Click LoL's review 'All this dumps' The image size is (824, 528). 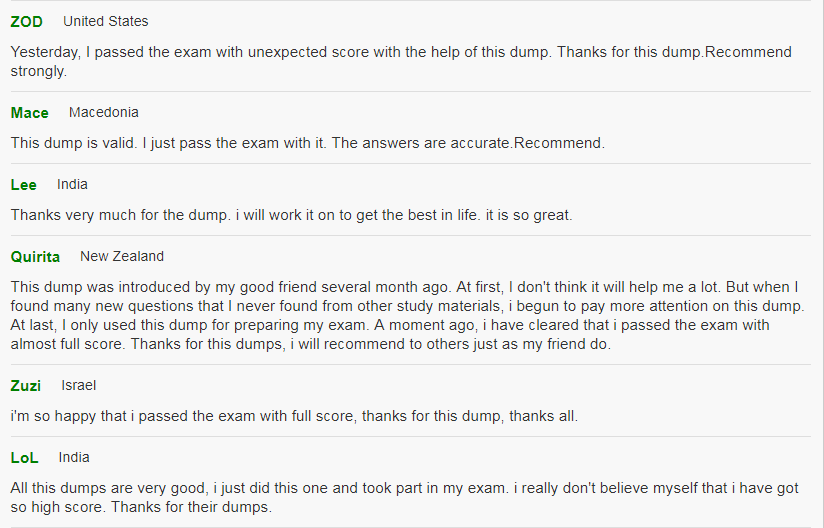click(x=405, y=498)
